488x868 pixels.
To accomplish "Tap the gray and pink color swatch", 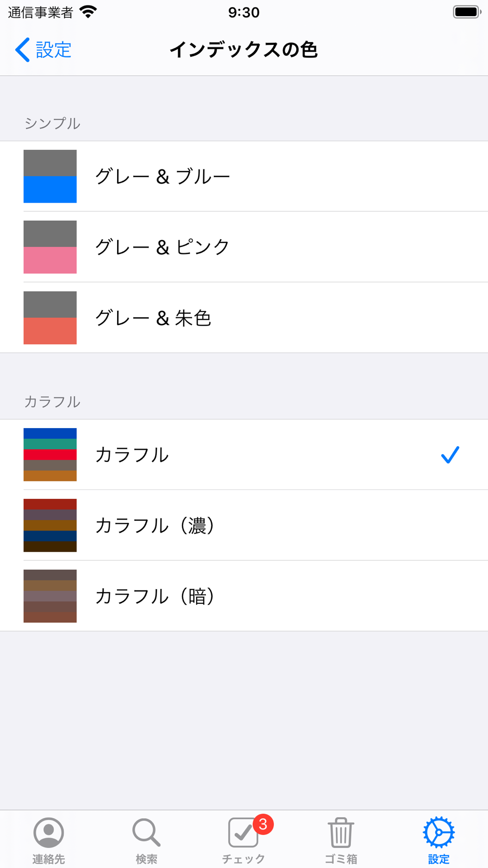I will click(50, 247).
